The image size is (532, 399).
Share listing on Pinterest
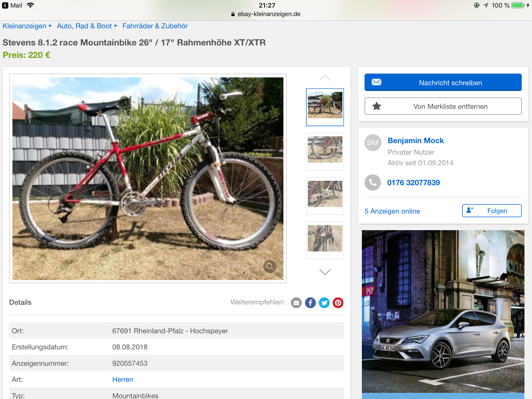tap(338, 303)
